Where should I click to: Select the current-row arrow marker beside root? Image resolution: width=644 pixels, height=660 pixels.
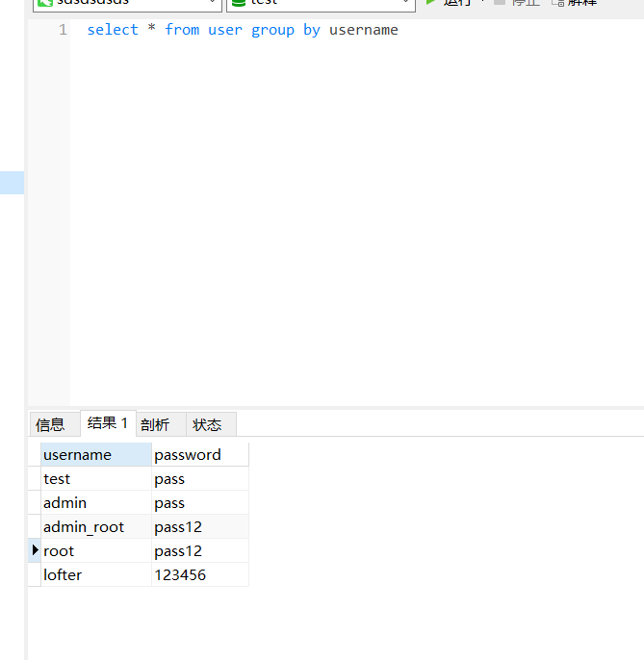tap(35, 550)
